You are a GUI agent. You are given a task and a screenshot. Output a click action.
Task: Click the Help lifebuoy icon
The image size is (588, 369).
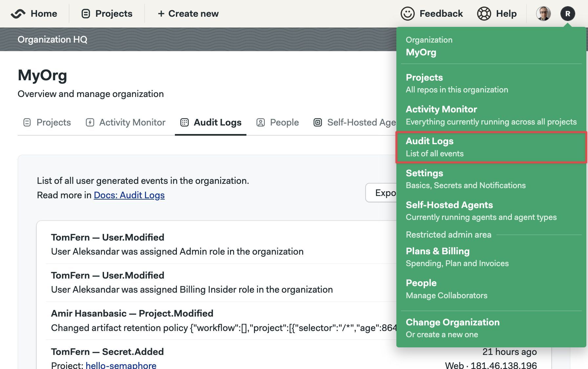pyautogui.click(x=484, y=14)
